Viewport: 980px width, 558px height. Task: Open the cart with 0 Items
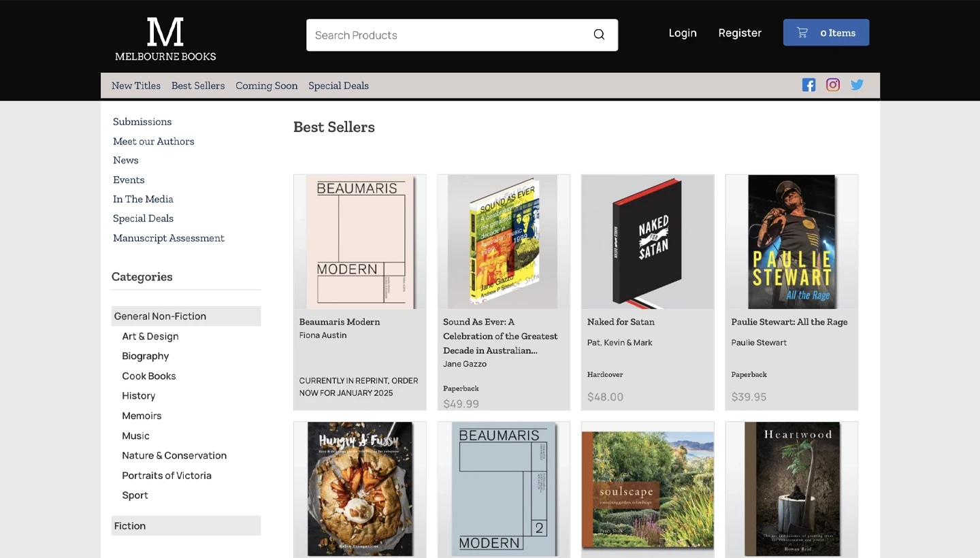(x=826, y=33)
